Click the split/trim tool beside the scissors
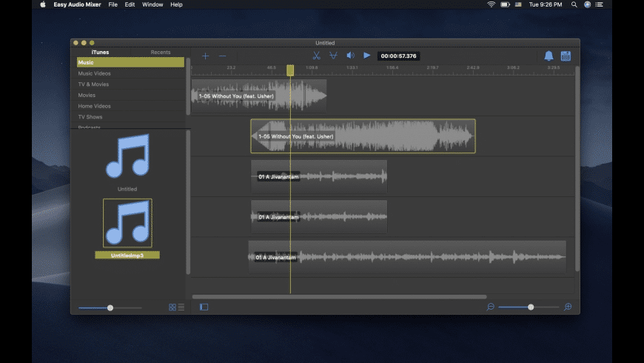This screenshot has height=363, width=644. click(333, 56)
